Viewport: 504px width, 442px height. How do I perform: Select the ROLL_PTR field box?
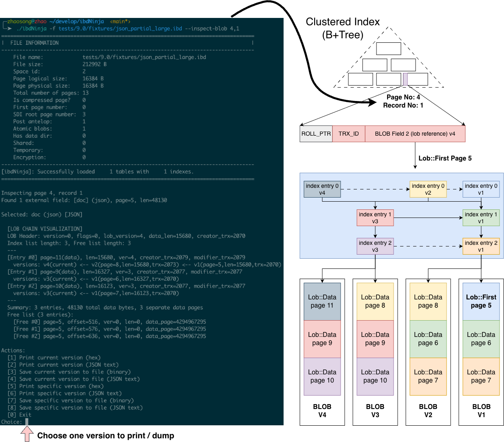point(316,134)
